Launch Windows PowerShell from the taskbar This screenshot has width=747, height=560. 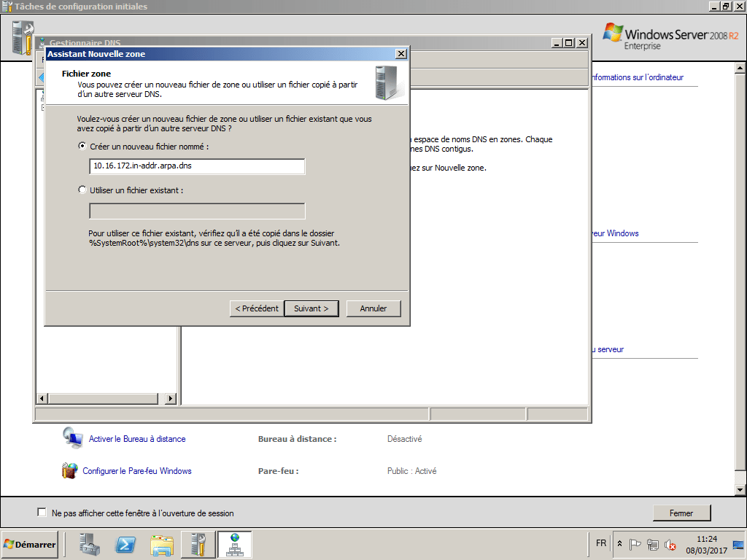(x=124, y=544)
